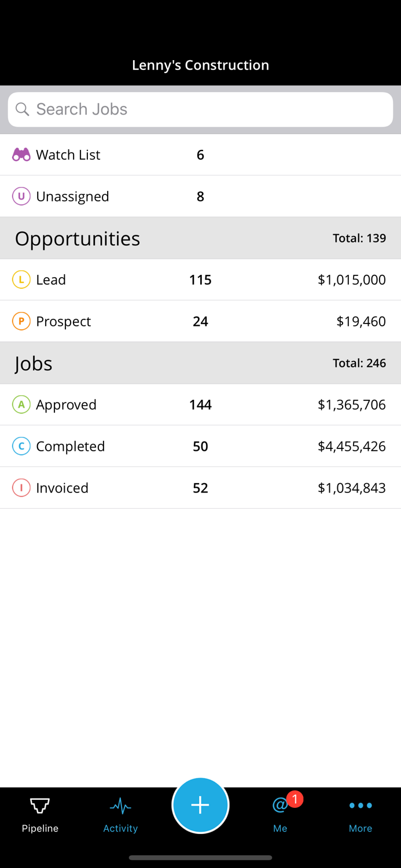Tap the red notification badge on Me
Image resolution: width=401 pixels, height=868 pixels.
click(294, 799)
